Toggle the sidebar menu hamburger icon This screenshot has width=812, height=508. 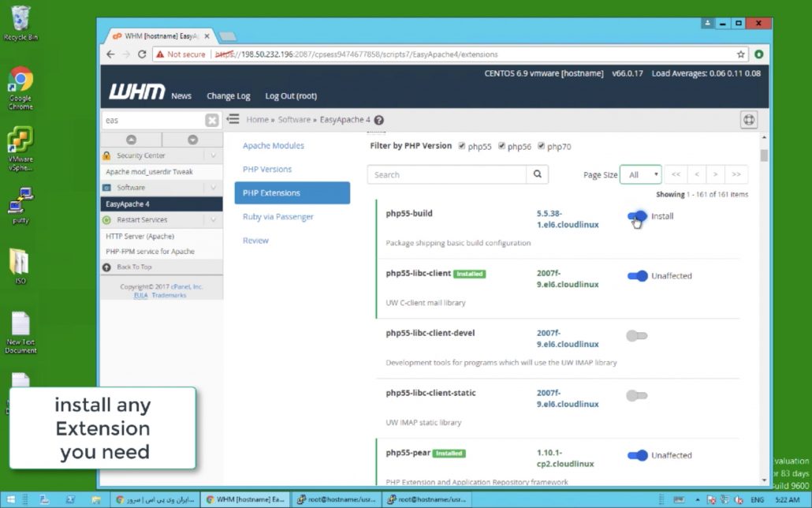tap(233, 119)
